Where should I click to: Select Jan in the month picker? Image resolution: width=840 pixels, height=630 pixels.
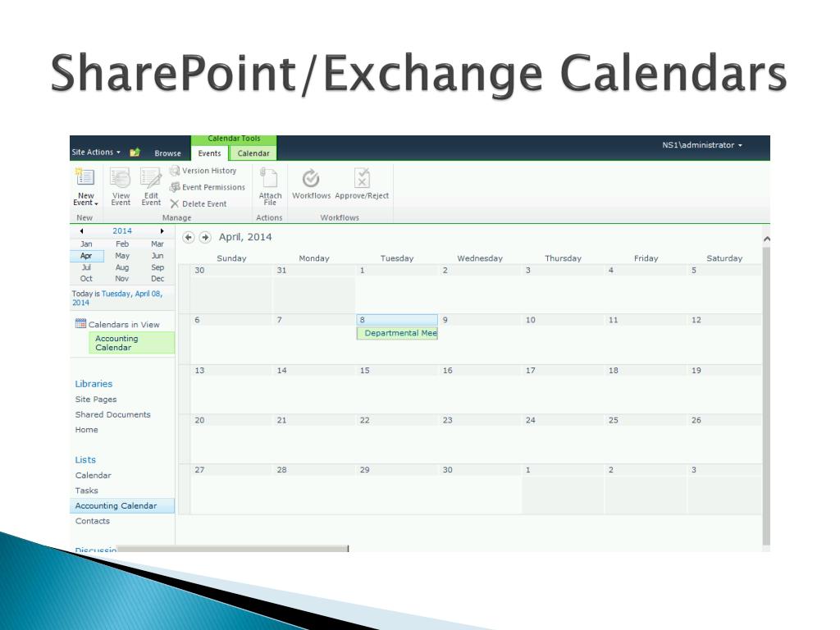86,244
